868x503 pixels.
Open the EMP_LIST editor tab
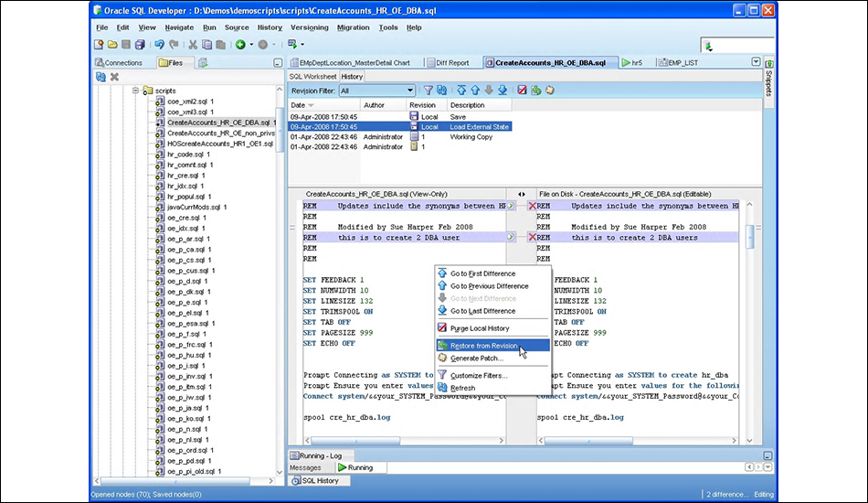coord(678,63)
